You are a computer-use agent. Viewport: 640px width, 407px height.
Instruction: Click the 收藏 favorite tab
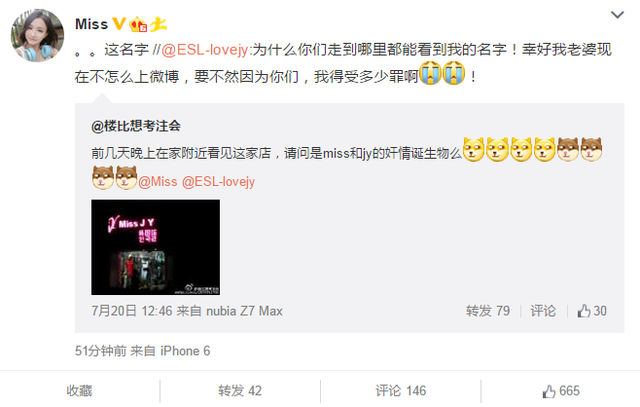pos(80,391)
